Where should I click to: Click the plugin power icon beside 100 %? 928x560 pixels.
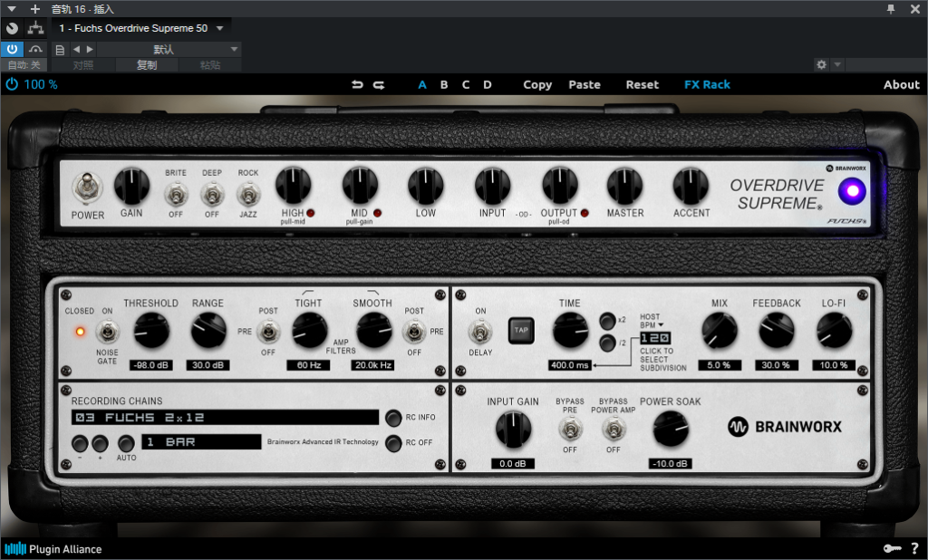(12, 84)
